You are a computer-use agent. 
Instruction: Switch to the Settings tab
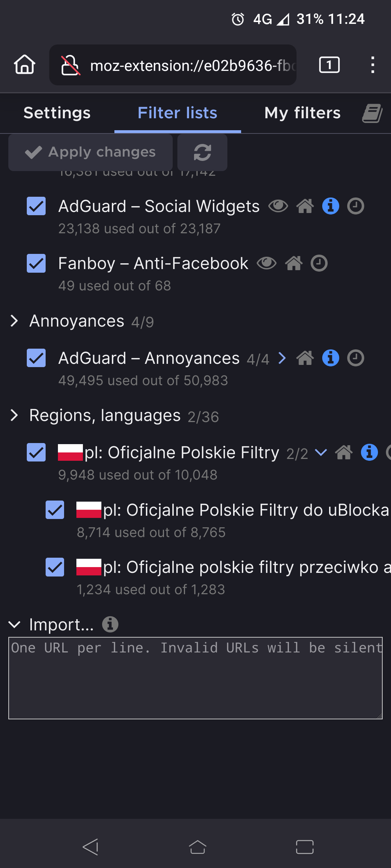(x=57, y=113)
